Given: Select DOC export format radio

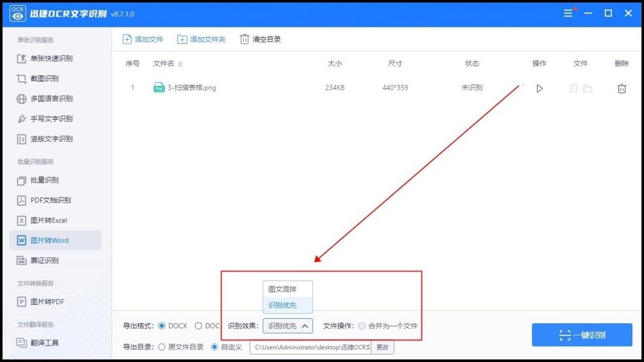Looking at the screenshot, I should coord(198,325).
